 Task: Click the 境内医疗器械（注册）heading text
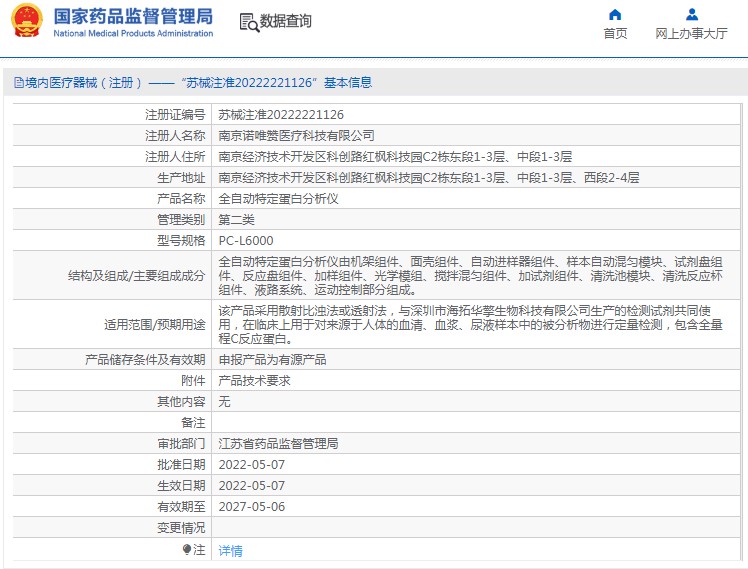[x=84, y=83]
